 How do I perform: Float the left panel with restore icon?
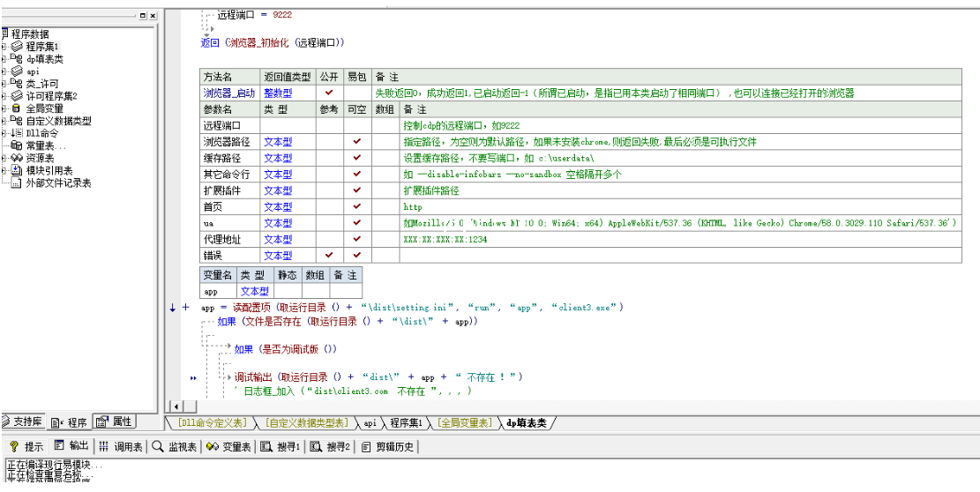click(142, 16)
